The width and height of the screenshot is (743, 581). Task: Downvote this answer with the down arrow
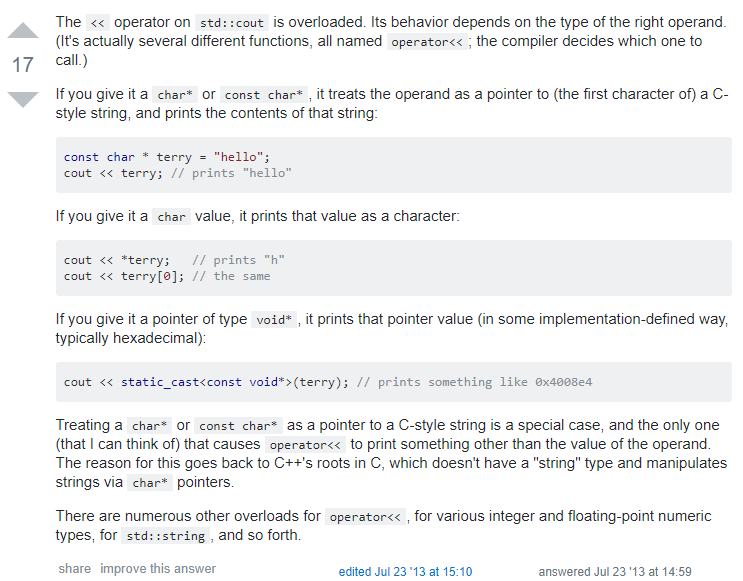click(x=22, y=99)
